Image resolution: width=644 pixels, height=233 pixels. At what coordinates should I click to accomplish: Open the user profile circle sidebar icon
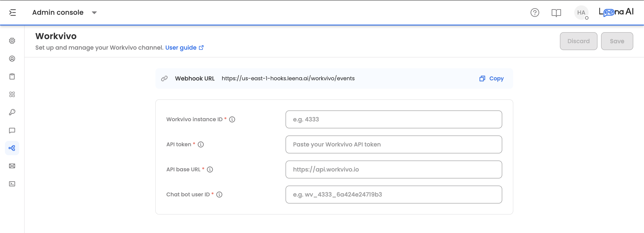coord(12,59)
